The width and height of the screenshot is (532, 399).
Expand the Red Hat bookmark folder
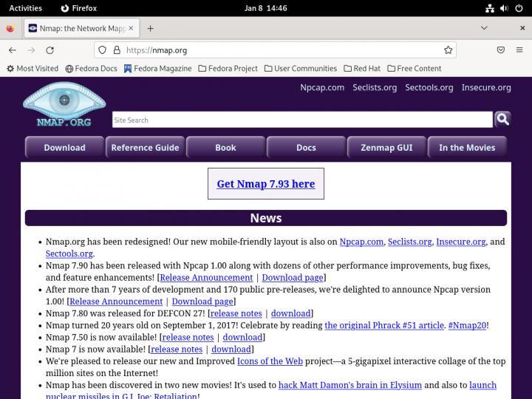[x=362, y=69]
